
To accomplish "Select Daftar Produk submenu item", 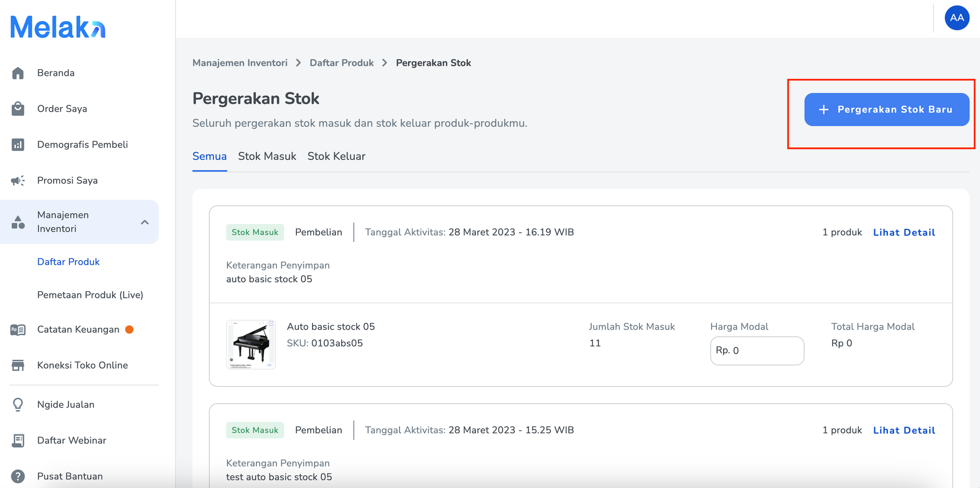I will coord(69,262).
